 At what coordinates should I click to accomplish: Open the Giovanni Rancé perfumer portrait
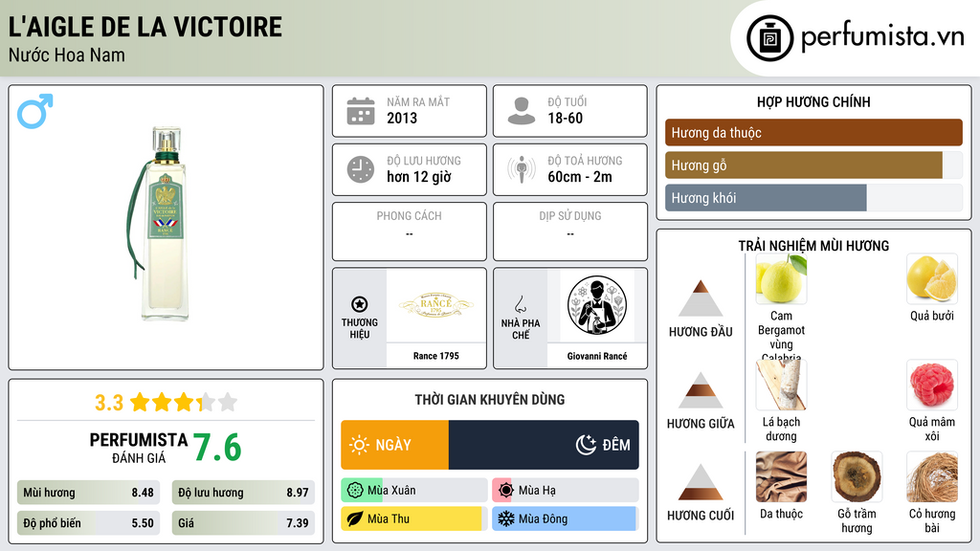tap(597, 305)
